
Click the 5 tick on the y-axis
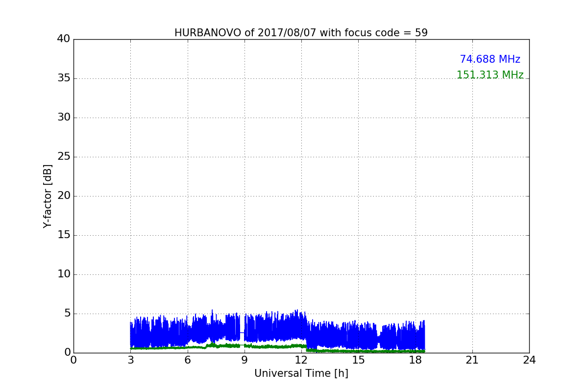[67, 314]
